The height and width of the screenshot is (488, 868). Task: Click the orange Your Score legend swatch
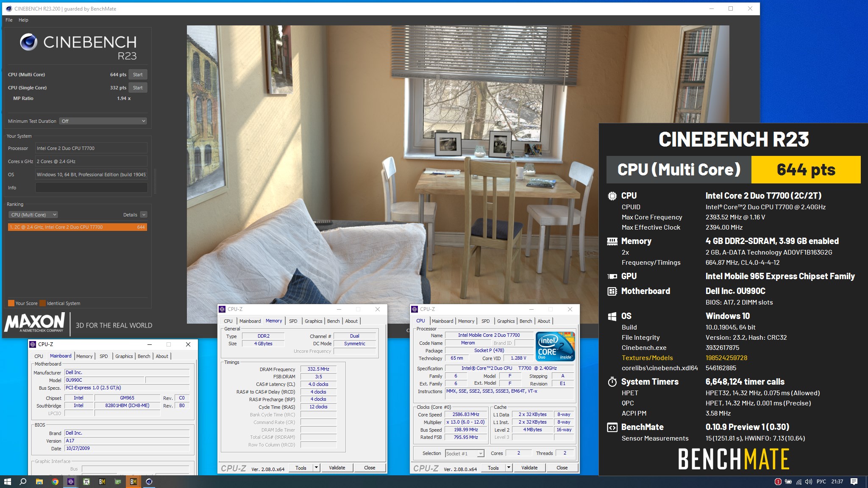11,303
